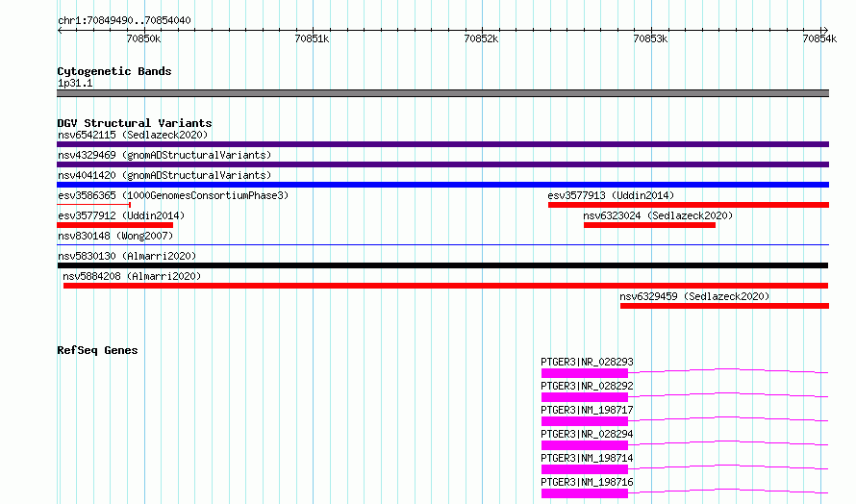The height and width of the screenshot is (504, 856).
Task: Click the red nsv6329459 variant bar
Action: (724, 306)
